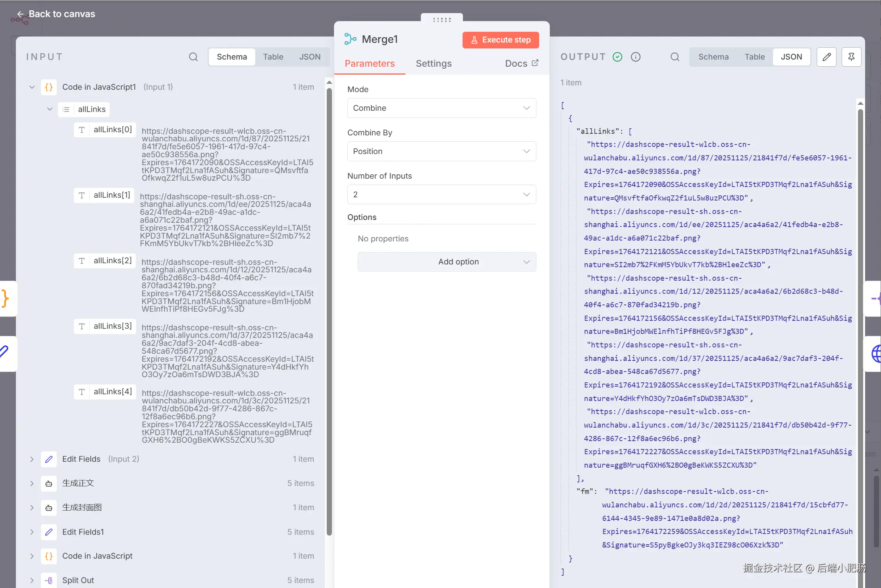Click the Merge1 node icon
Viewport: 881px width, 588px height.
[350, 39]
